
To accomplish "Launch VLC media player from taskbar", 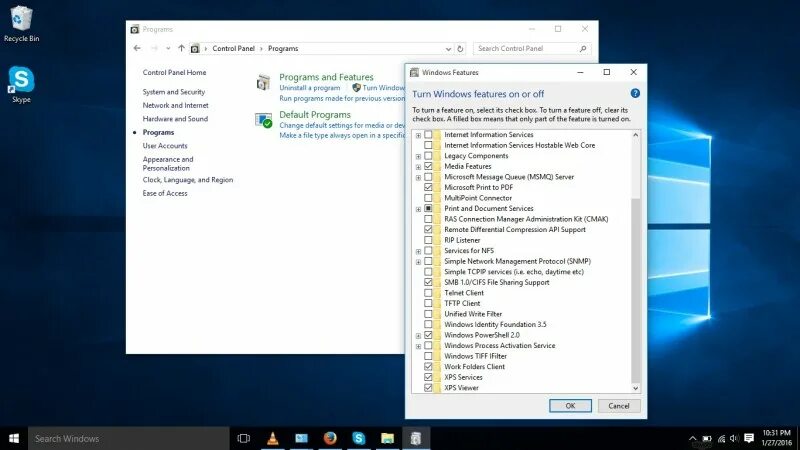I will point(273,438).
